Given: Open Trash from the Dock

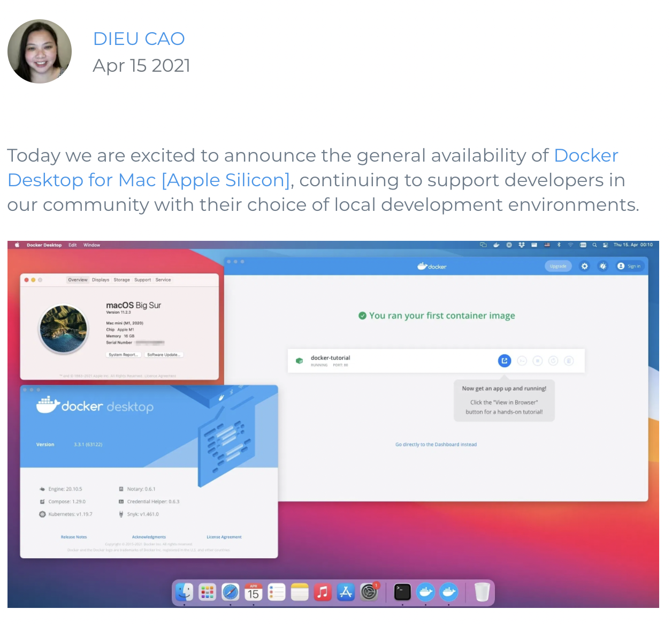Looking at the screenshot, I should (x=482, y=592).
